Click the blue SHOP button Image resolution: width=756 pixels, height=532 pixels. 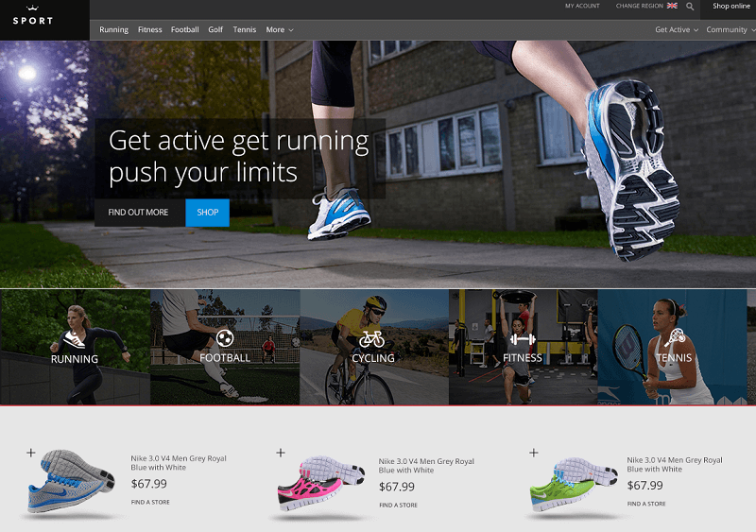pyautogui.click(x=207, y=213)
